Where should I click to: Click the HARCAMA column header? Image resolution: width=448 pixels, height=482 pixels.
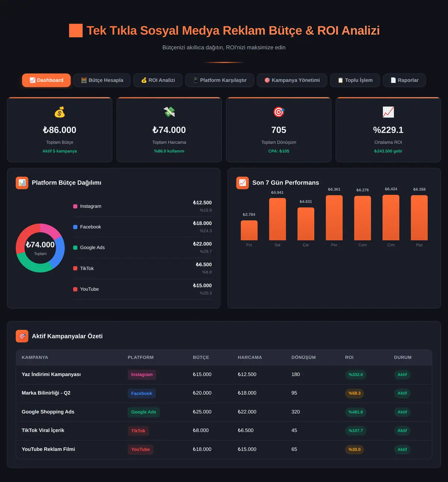250,357
